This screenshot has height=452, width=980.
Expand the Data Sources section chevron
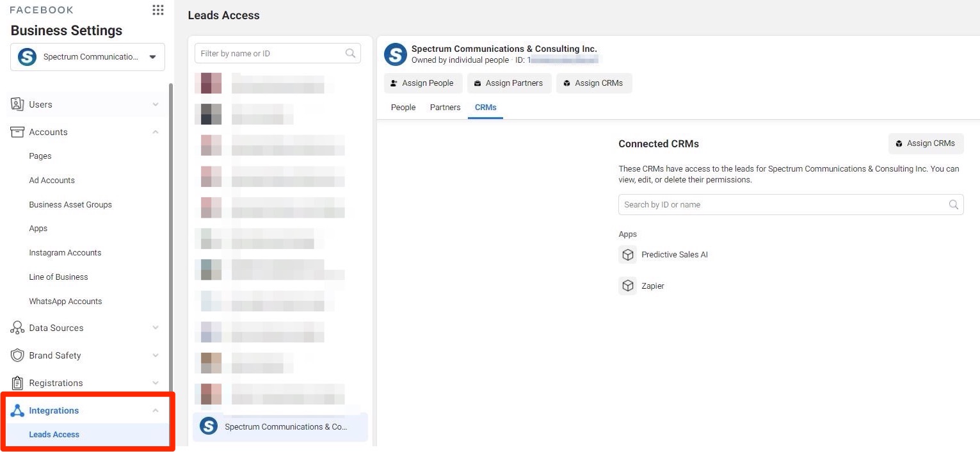(x=156, y=328)
